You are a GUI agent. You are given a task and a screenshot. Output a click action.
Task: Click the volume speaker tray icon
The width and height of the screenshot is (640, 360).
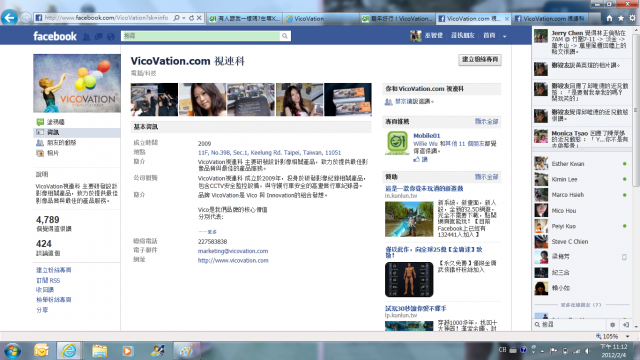(x=588, y=351)
